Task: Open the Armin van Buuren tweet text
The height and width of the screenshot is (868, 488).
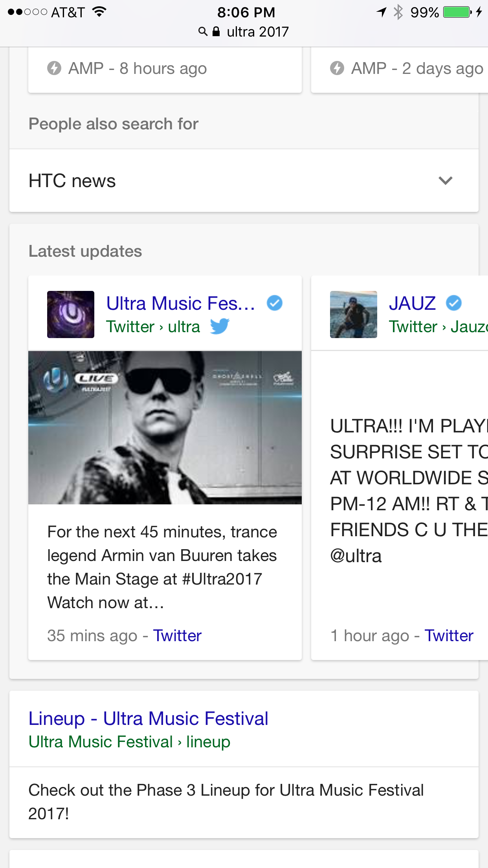Action: [x=162, y=567]
